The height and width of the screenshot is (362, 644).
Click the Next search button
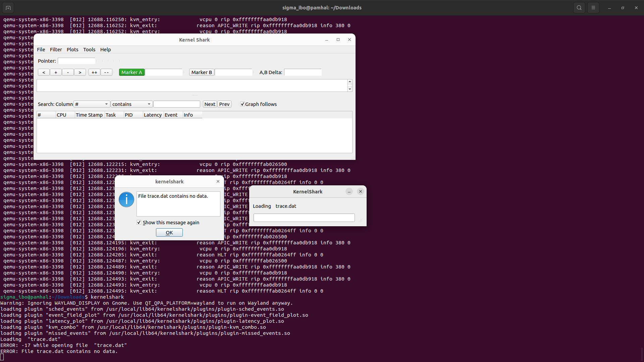pyautogui.click(x=210, y=104)
